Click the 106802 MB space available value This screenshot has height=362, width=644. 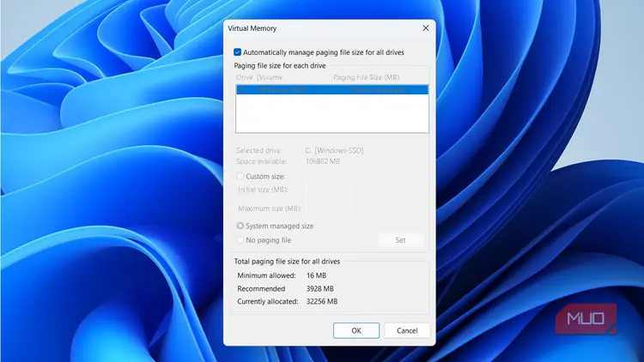(323, 161)
